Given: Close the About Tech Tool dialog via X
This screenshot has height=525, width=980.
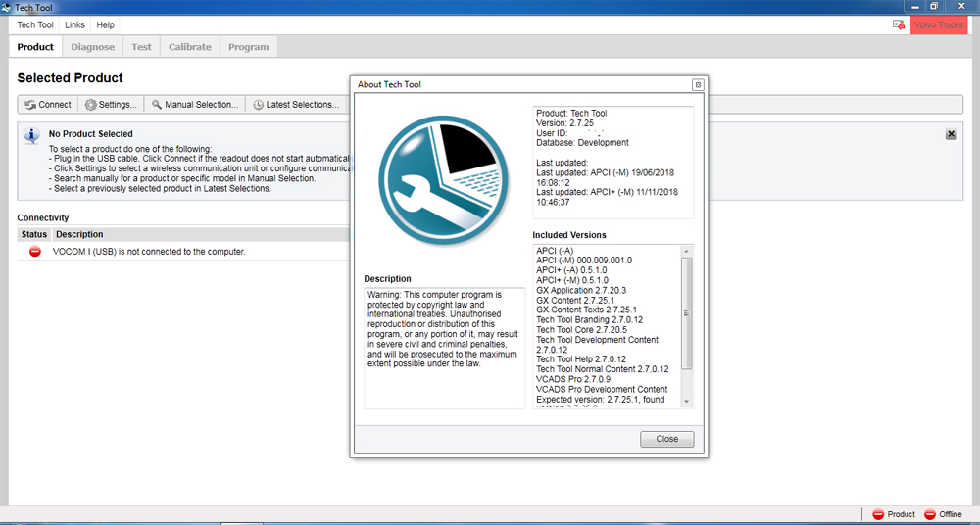Looking at the screenshot, I should pyautogui.click(x=698, y=84).
